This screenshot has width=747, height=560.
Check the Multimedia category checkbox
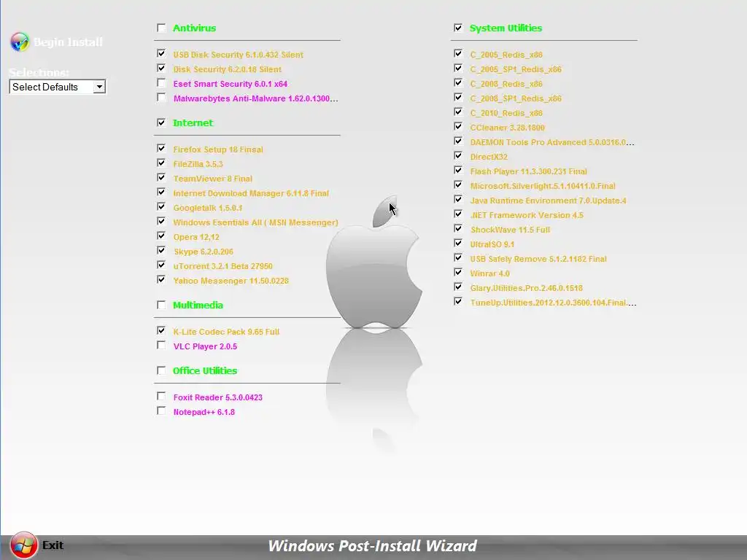point(161,305)
